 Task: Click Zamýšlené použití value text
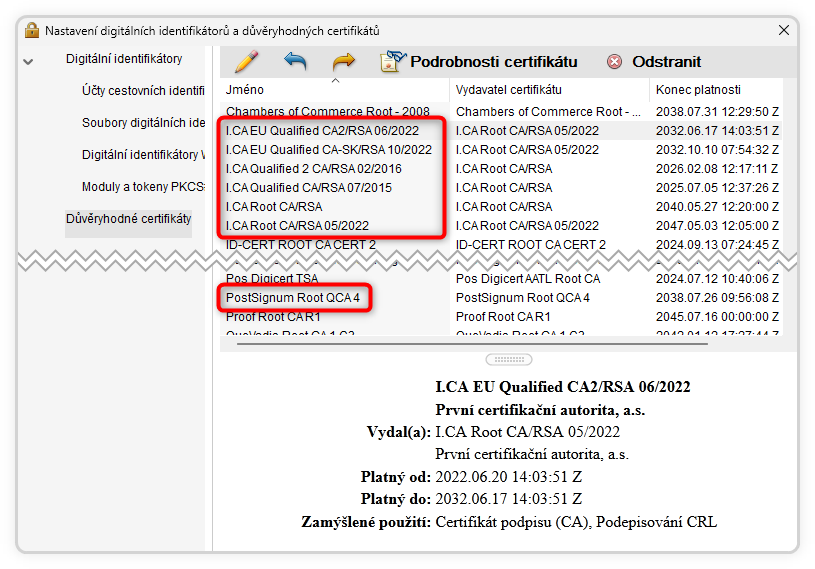(x=576, y=522)
